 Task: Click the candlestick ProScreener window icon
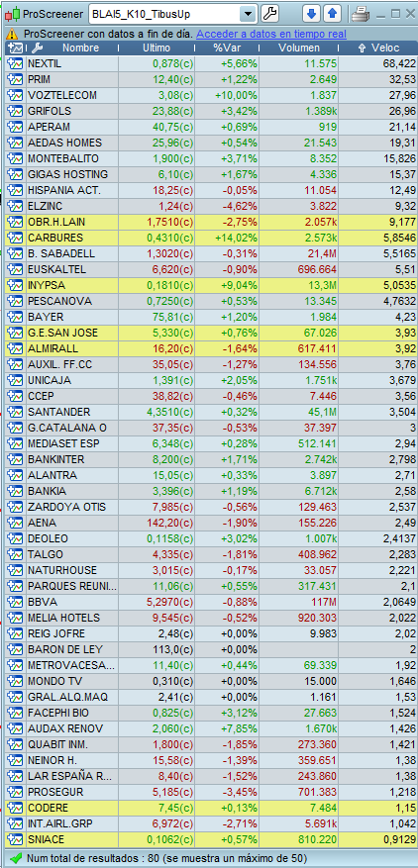[12, 14]
